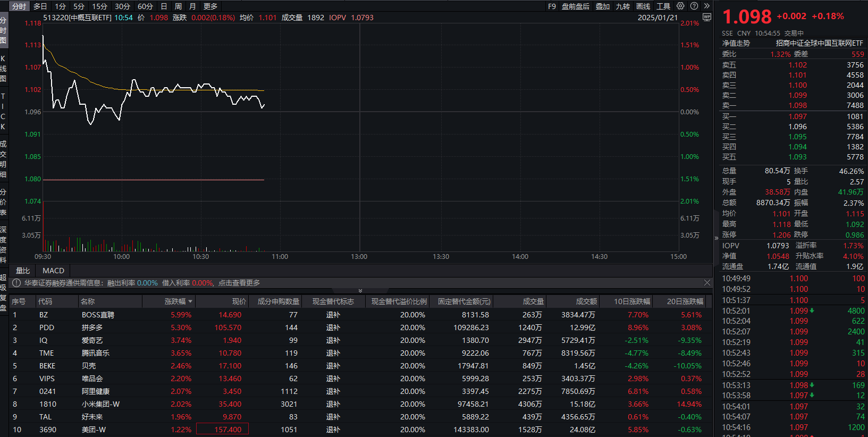The image size is (868, 437).
Task: Toggle 盘前盘后 display
Action: tap(576, 6)
